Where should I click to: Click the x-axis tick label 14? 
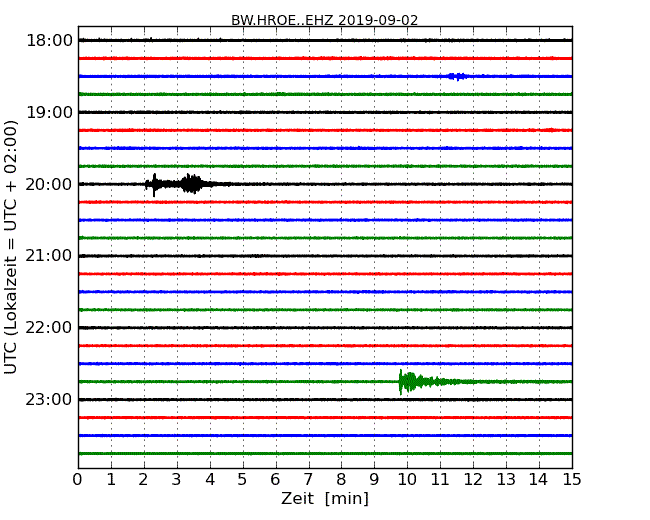pyautogui.click(x=538, y=479)
